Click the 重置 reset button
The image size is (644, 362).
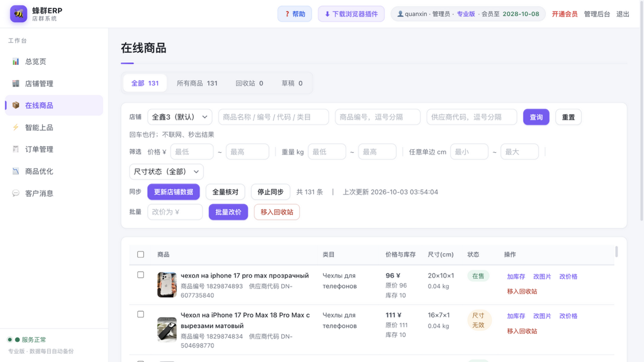pyautogui.click(x=568, y=117)
